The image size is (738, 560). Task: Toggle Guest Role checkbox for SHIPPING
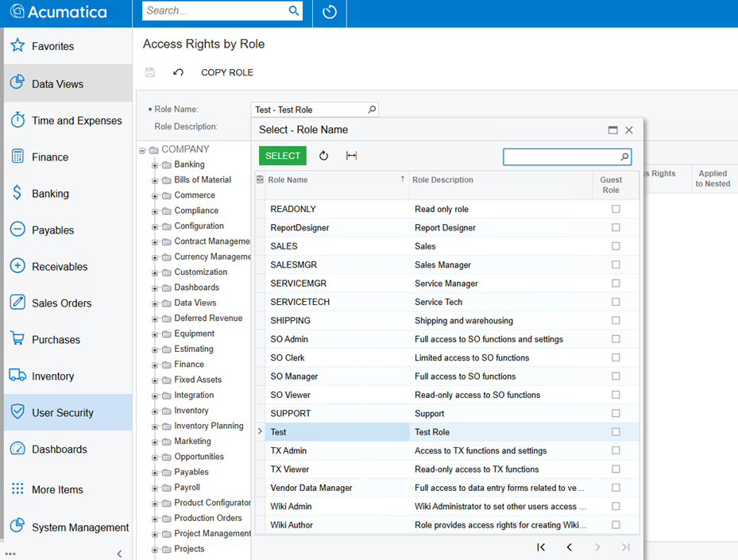pyautogui.click(x=616, y=320)
